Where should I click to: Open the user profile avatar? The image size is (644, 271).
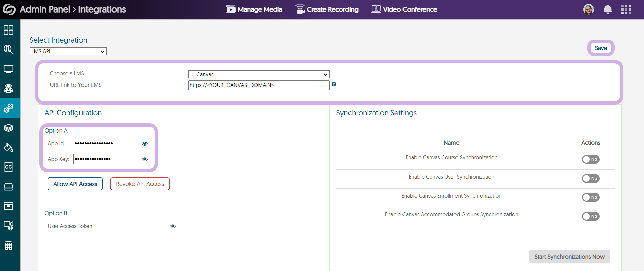(x=589, y=9)
